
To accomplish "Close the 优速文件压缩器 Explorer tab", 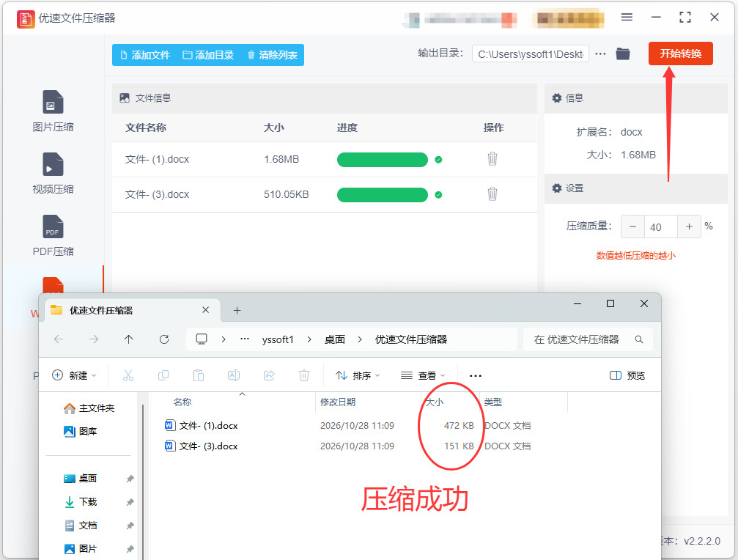I will (x=206, y=310).
